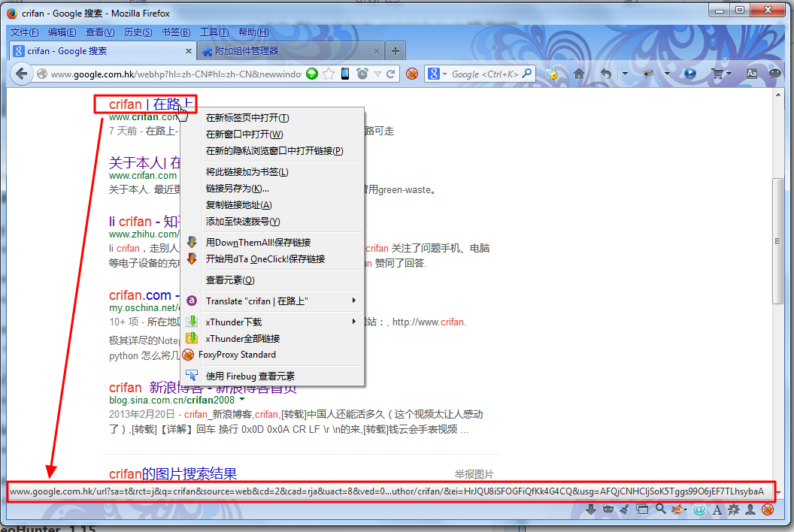This screenshot has width=794, height=532.
Task: Open the address bar history dropdown arrow
Action: (x=377, y=74)
